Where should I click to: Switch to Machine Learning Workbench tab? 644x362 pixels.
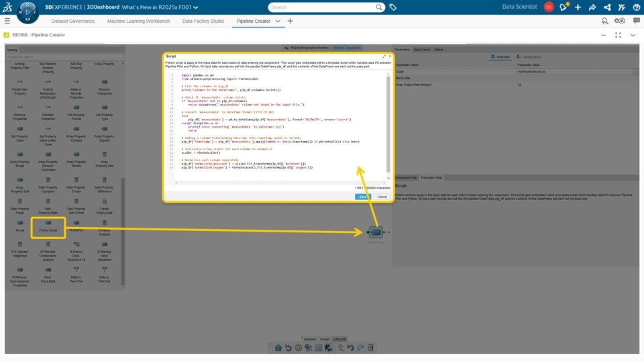[x=138, y=21]
